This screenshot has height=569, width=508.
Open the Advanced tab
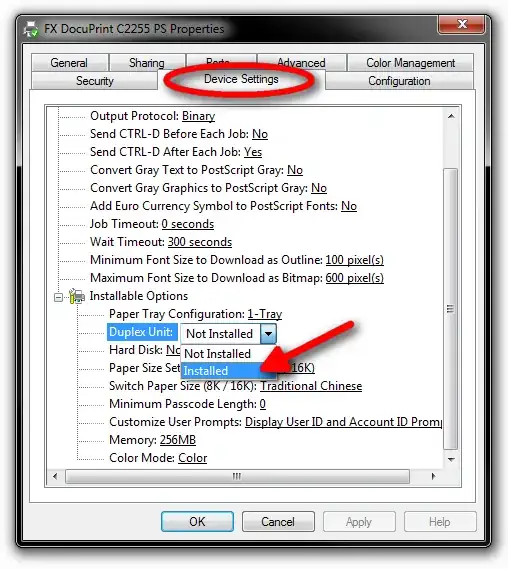(301, 62)
